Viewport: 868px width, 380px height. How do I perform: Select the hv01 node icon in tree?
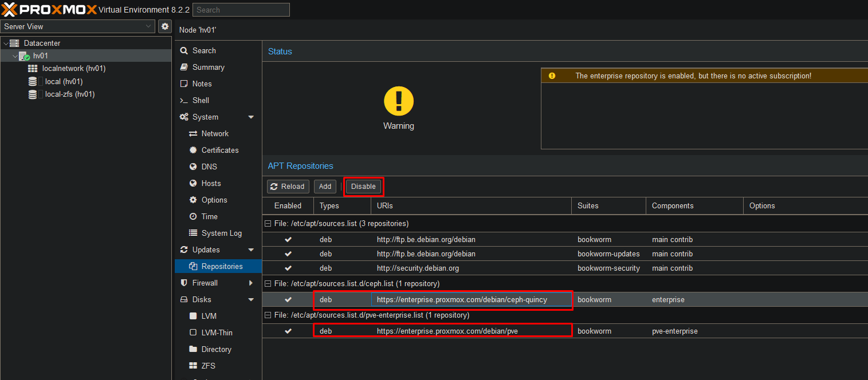click(24, 56)
